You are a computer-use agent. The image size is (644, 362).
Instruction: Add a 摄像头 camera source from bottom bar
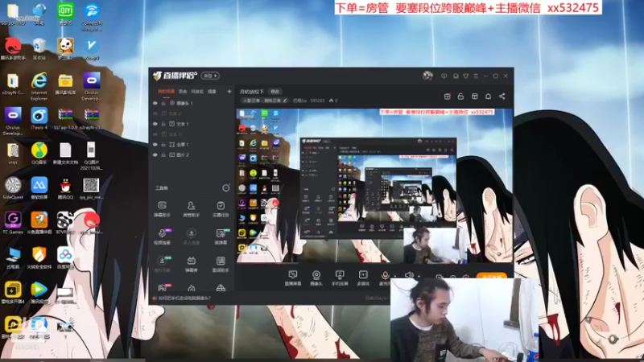(x=316, y=278)
